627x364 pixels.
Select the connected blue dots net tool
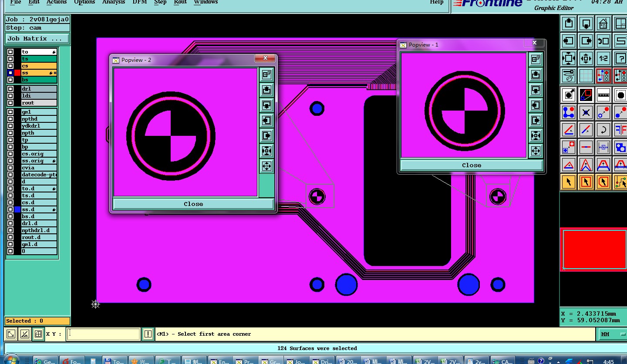pyautogui.click(x=569, y=112)
